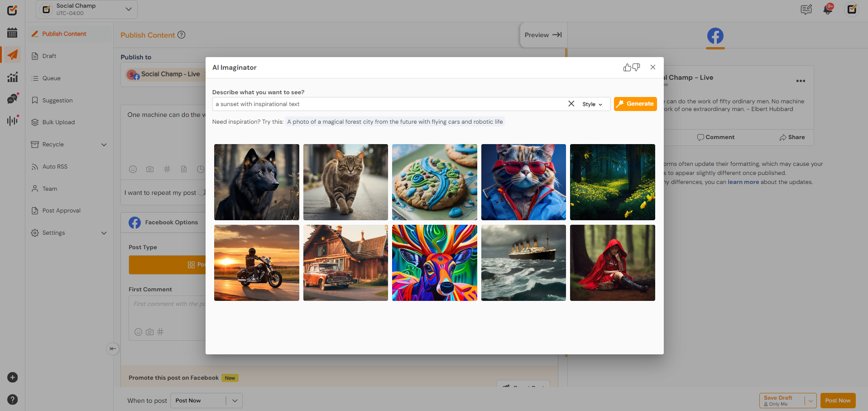The height and width of the screenshot is (411, 868).
Task: Open the notifications bell
Action: click(828, 10)
